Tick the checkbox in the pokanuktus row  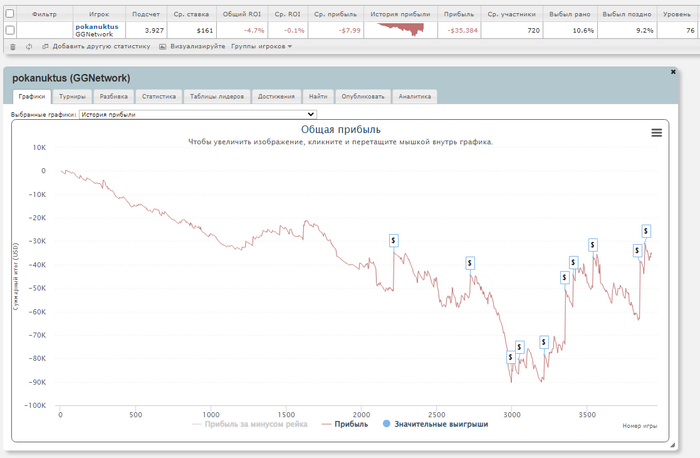coord(9,30)
